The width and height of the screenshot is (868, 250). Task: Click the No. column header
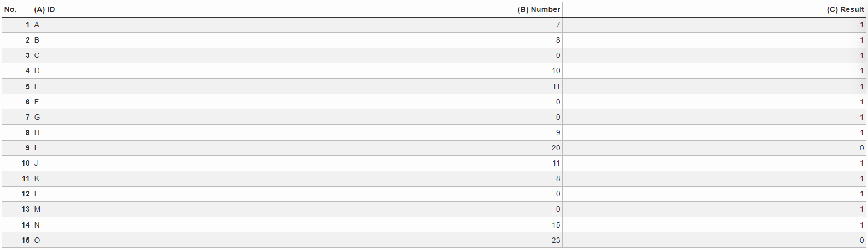tap(17, 9)
